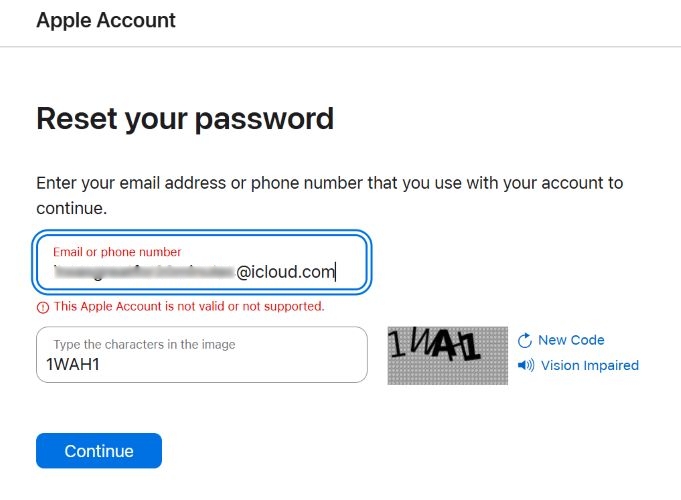Place cursor on @icloud.com in email field
The image size is (681, 500).
click(285, 272)
